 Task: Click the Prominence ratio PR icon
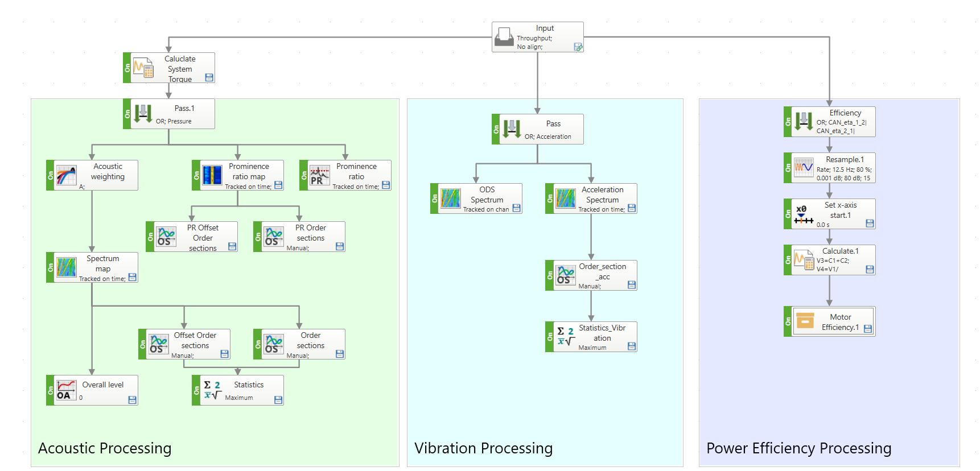(x=320, y=175)
